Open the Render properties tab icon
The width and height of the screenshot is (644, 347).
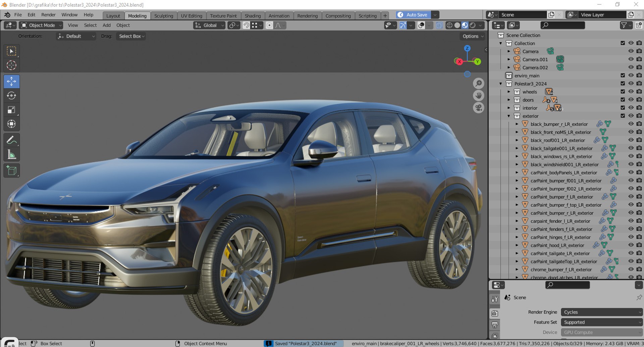click(x=495, y=313)
